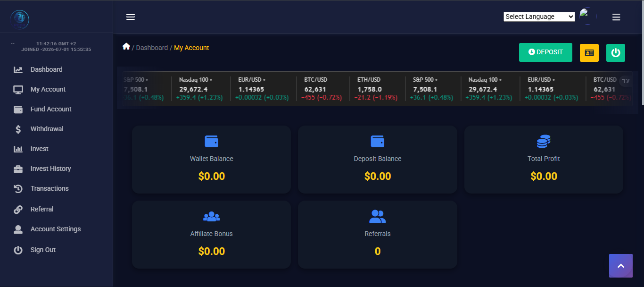Click the yellow ID card button
Image resolution: width=644 pixels, height=287 pixels.
589,52
